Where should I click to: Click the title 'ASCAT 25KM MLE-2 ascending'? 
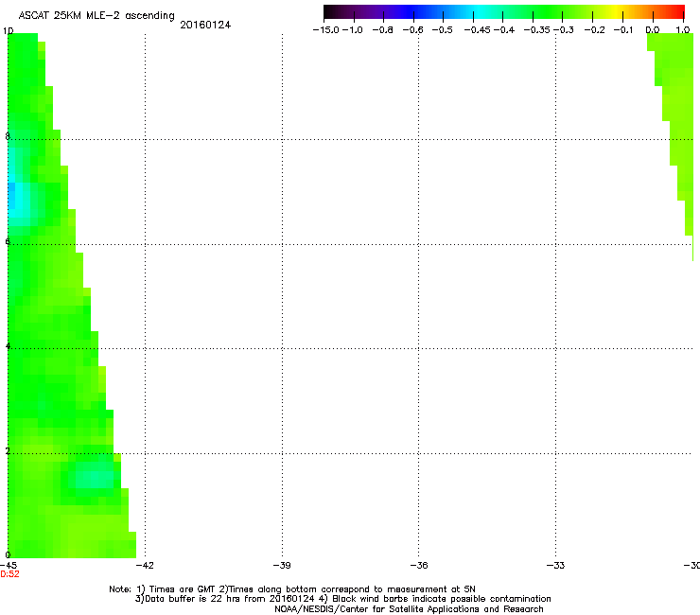coord(96,16)
